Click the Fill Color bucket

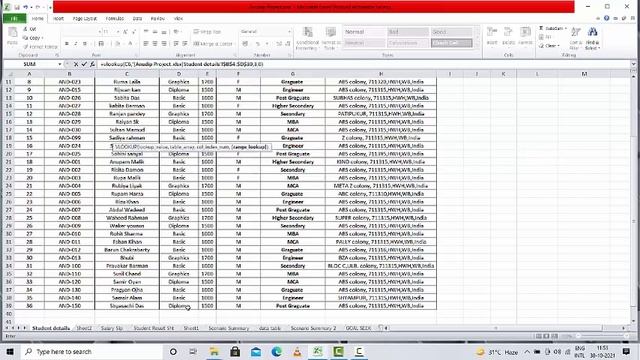[x=118, y=44]
